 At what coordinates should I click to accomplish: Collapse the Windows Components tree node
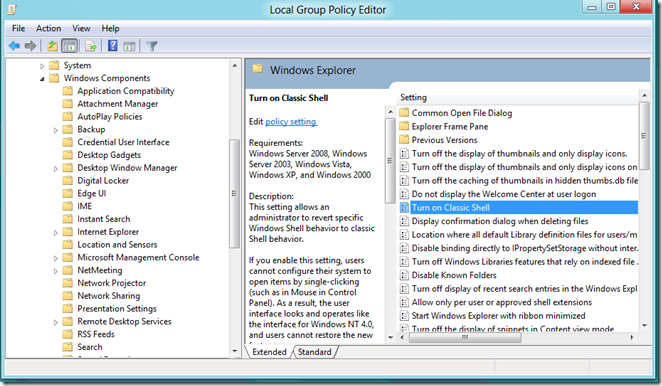(42, 79)
